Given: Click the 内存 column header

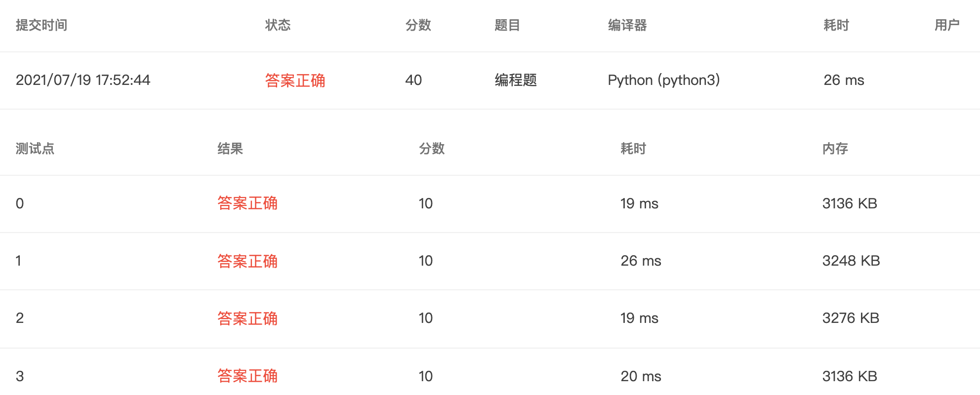Looking at the screenshot, I should 835,149.
